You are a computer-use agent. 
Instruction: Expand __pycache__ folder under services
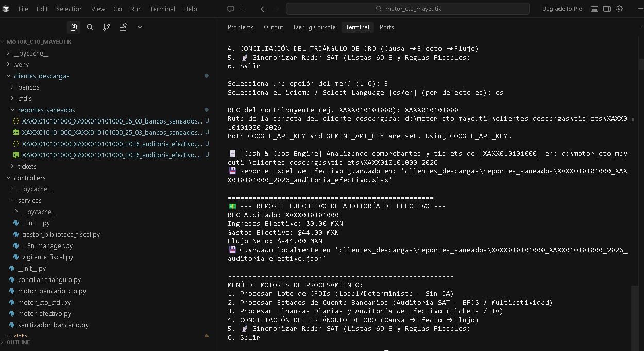click(108, 212)
